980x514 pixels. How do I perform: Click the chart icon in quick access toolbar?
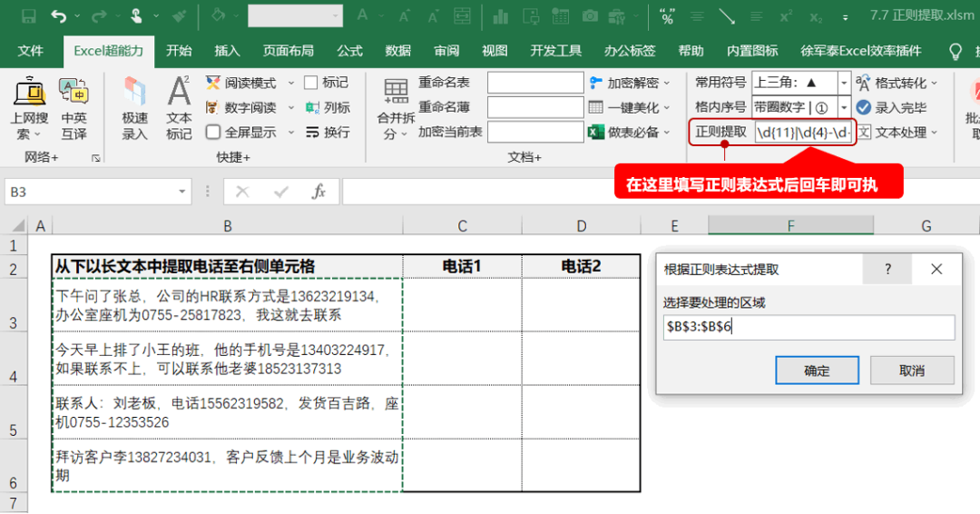tap(500, 17)
